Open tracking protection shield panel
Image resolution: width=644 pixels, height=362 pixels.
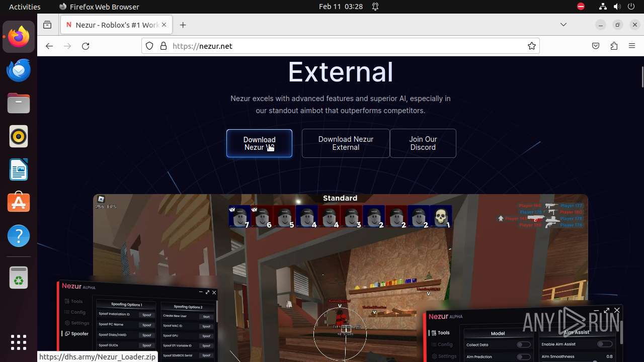coord(149,46)
